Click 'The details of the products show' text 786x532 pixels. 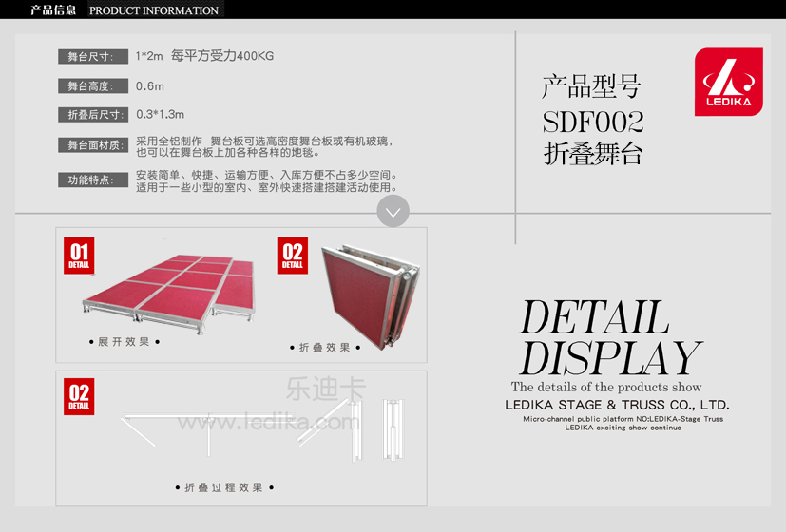point(606,387)
